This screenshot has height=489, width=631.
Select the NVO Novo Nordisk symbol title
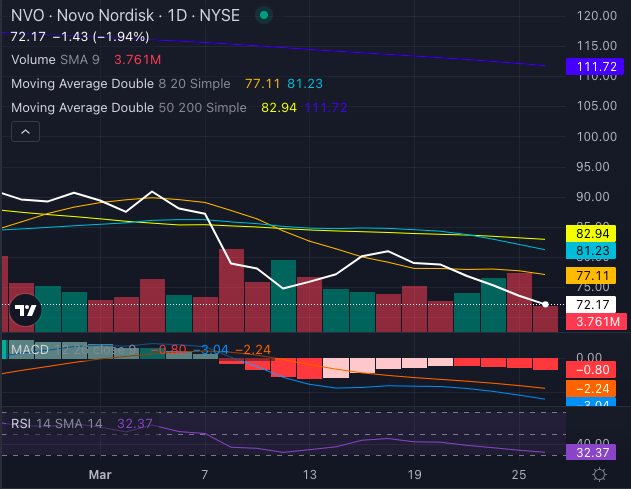point(125,16)
